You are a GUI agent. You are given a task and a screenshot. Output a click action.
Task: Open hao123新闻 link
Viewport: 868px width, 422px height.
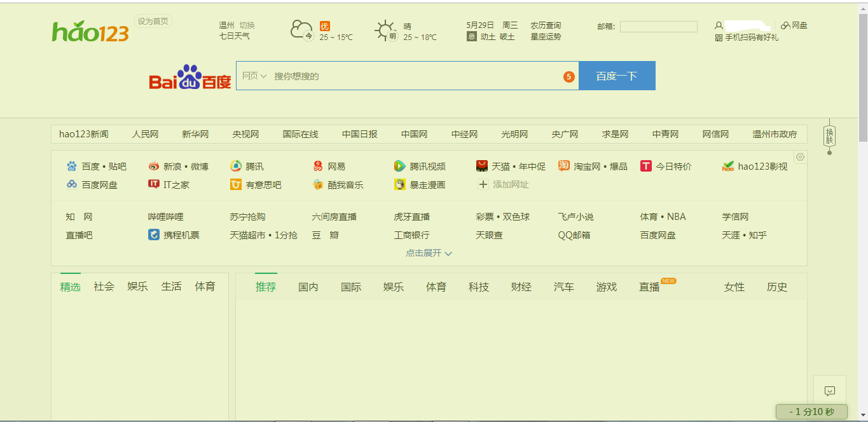pyautogui.click(x=84, y=134)
